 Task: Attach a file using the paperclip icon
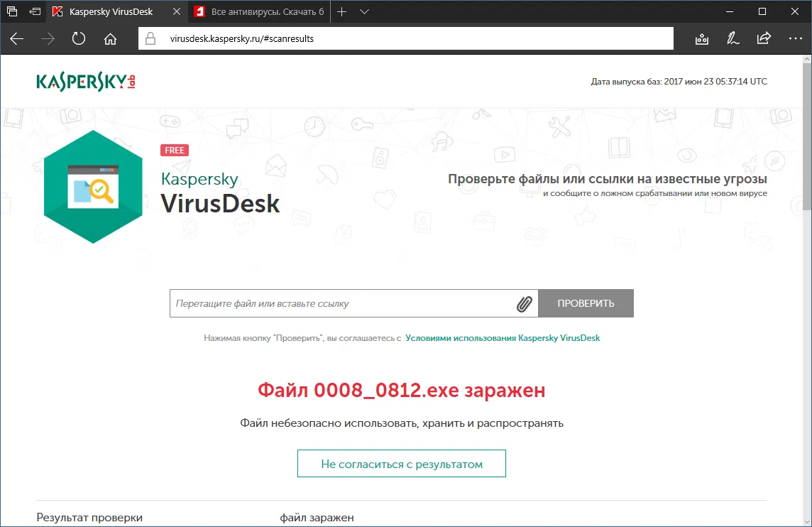525,303
